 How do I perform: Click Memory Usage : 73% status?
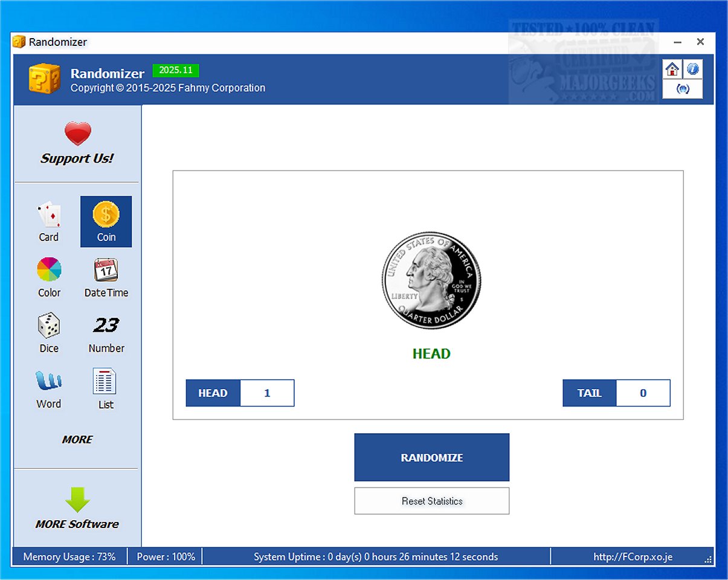click(x=69, y=557)
